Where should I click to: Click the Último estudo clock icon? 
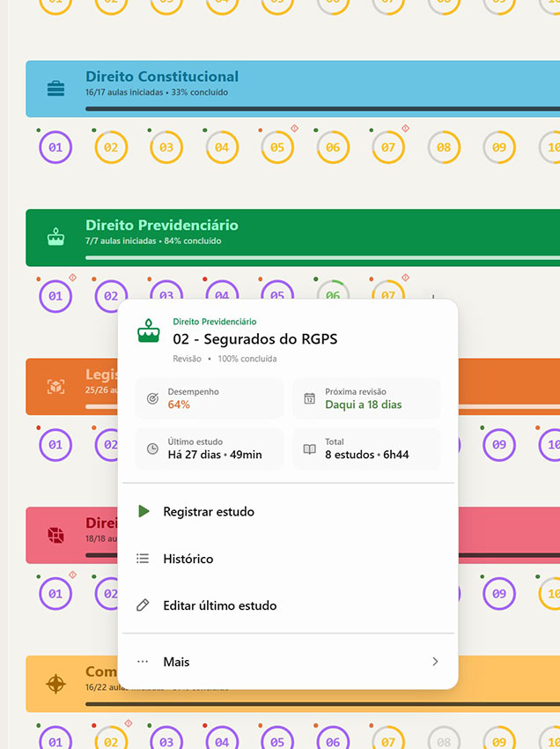tap(152, 449)
